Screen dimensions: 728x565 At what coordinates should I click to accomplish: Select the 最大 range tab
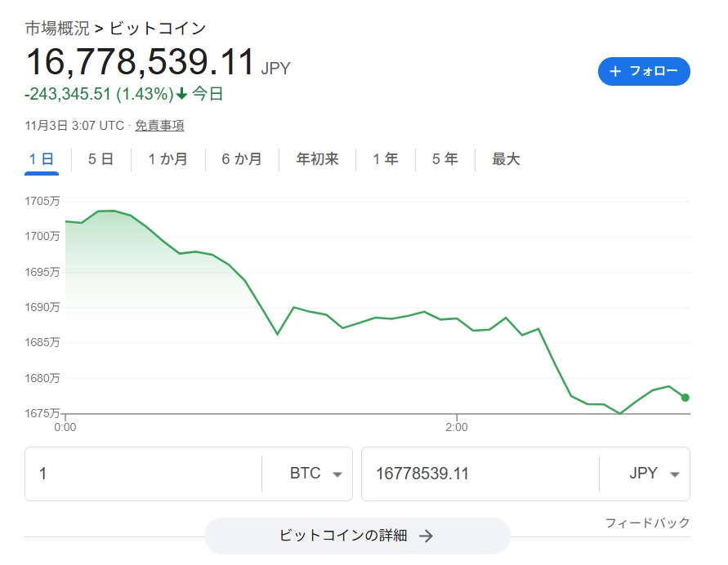click(506, 159)
